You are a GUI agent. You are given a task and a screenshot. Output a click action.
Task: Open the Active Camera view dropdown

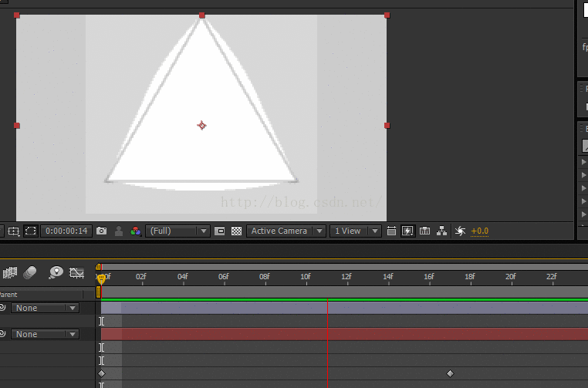pyautogui.click(x=286, y=231)
